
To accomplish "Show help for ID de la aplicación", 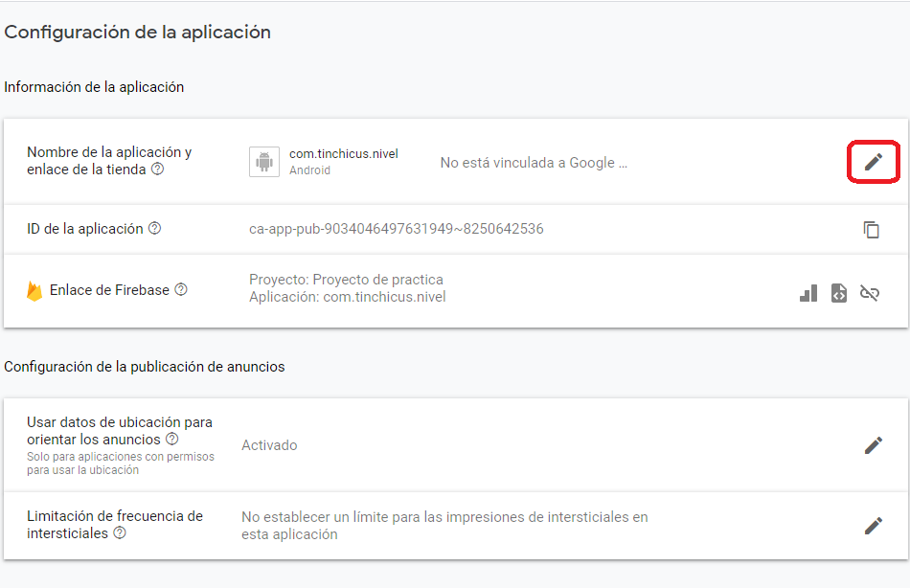I will pyautogui.click(x=154, y=229).
